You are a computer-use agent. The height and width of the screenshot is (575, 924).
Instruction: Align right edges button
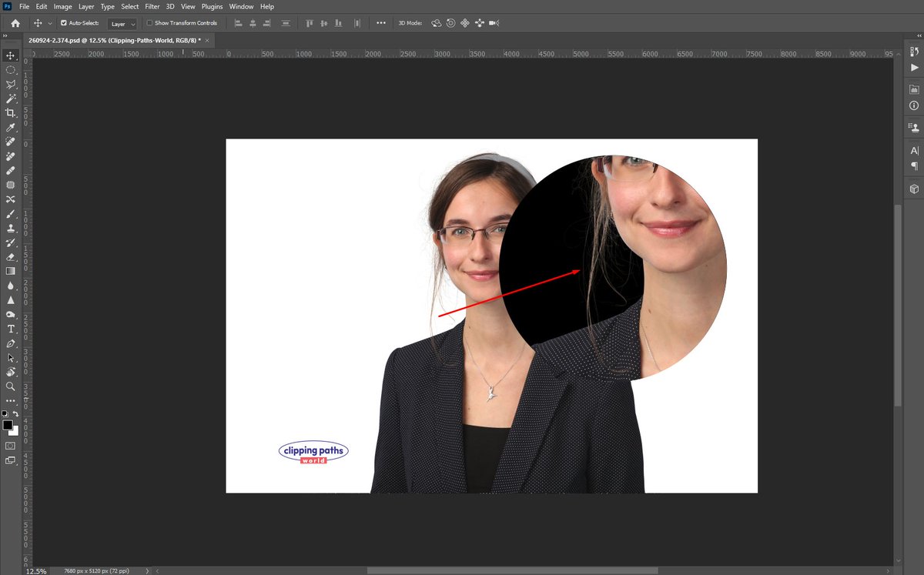267,23
